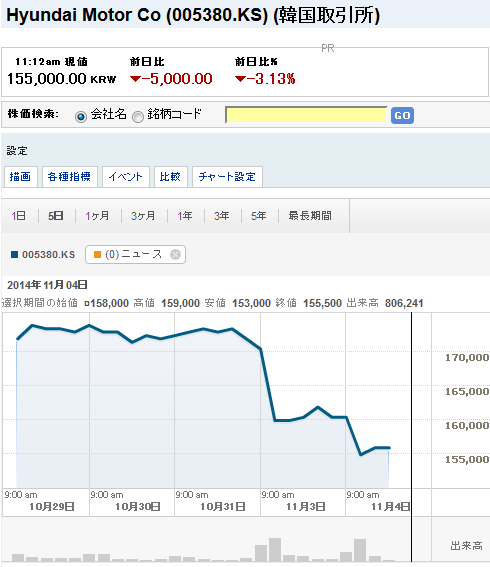The image size is (490, 567).
Task: Click the 10月30日 date axis label
Action: tap(138, 507)
